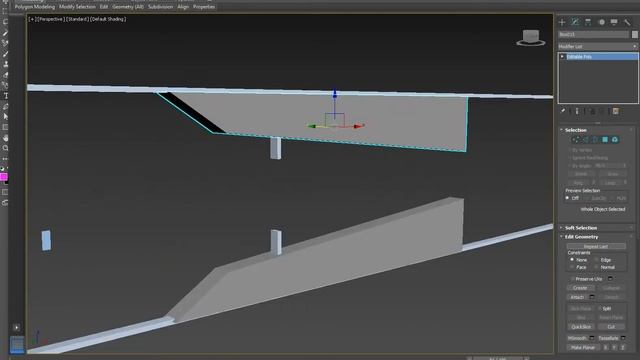Open the viewport [+] general menu

(x=32, y=19)
